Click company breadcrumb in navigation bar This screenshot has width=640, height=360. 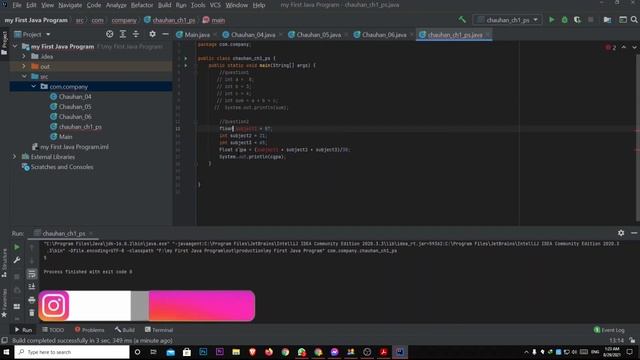tap(124, 20)
